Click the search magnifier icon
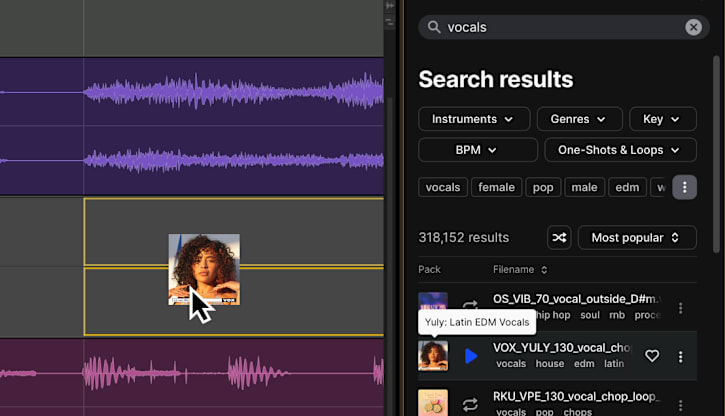This screenshot has height=416, width=725. point(434,27)
